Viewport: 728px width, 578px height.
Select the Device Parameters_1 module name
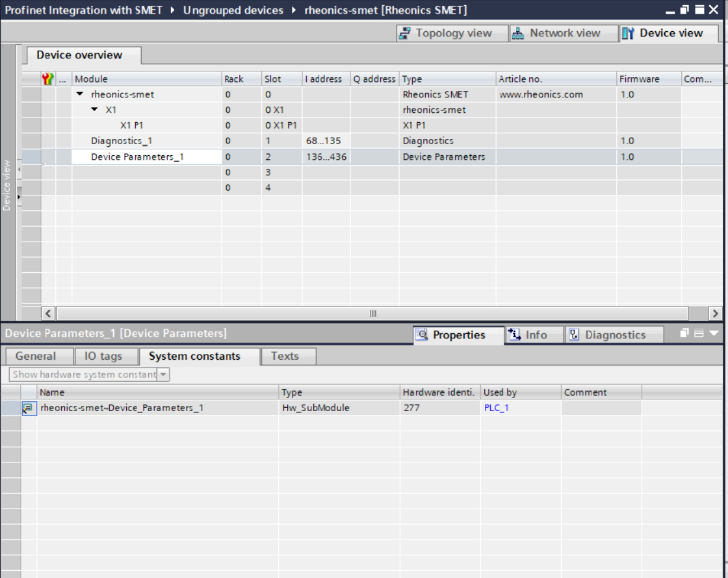137,157
